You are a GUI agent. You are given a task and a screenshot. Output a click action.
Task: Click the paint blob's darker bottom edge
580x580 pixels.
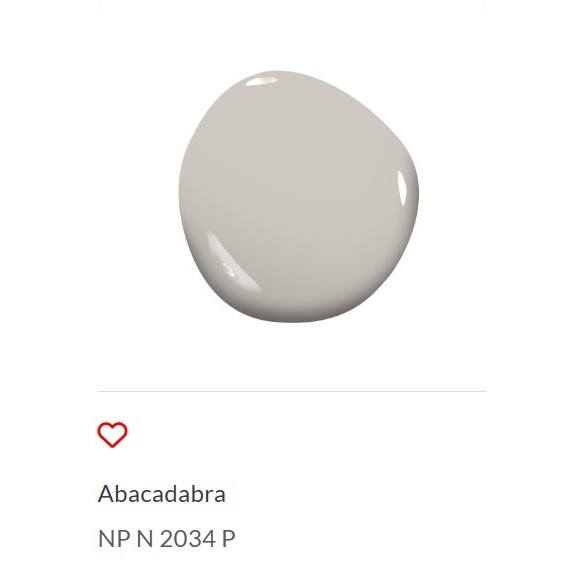pos(296,317)
